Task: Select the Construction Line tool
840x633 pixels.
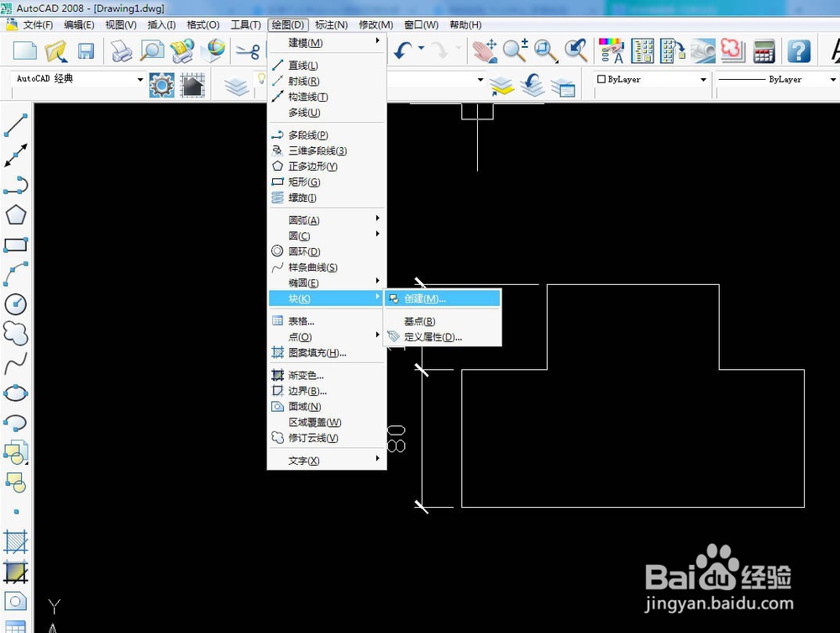Action: tap(15, 155)
